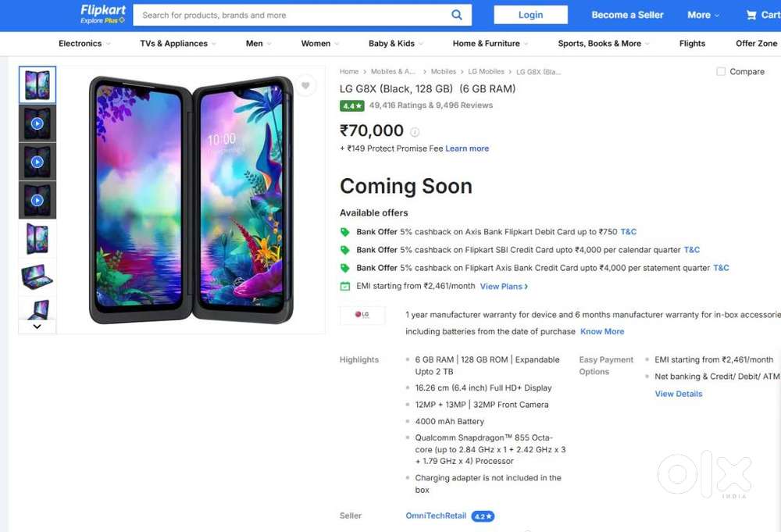Open the Flights menu item
Screen dimensions: 781x532
pos(692,44)
